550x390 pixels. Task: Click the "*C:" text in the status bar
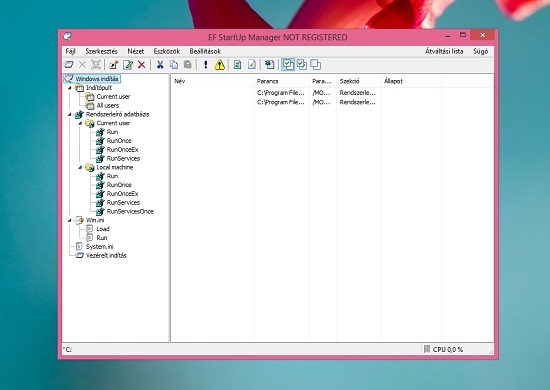pyautogui.click(x=67, y=349)
